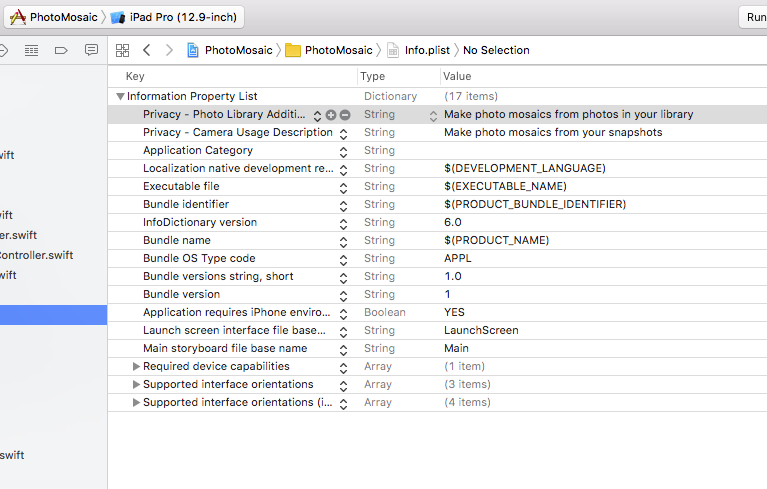
Task: Open key stepper for Application requires iPhone row
Action: [343, 313]
